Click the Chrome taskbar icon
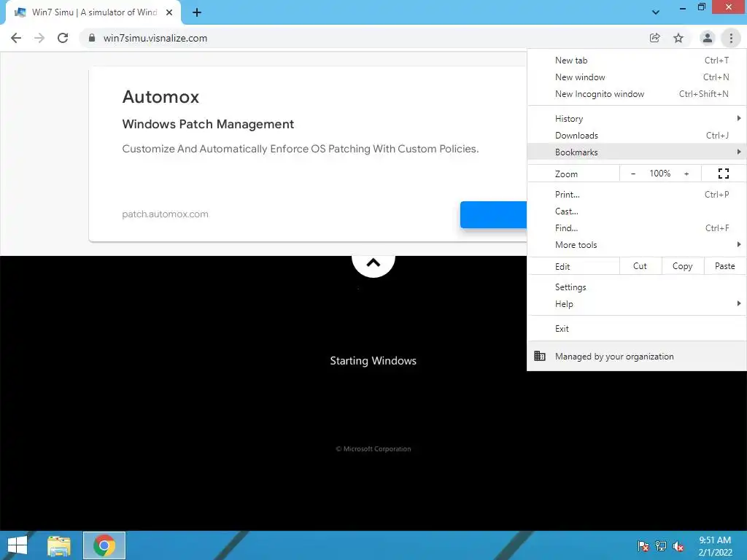Image resolution: width=747 pixels, height=560 pixels. [x=104, y=545]
